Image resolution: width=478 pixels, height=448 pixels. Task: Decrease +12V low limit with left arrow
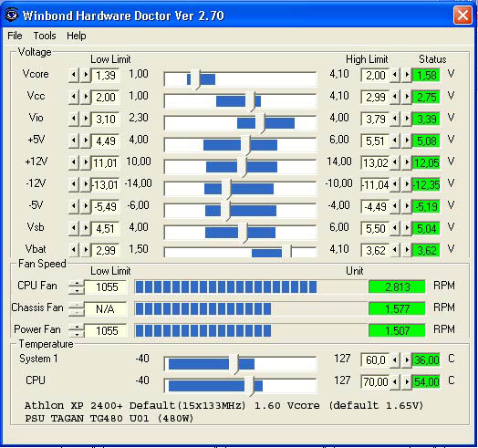pos(73,162)
